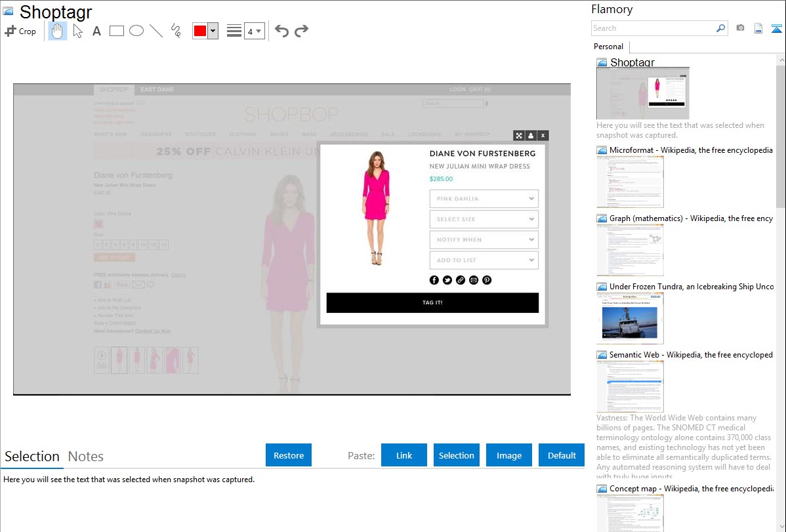Share via Facebook icon in popup
Screen dimensions: 786x532
434,280
